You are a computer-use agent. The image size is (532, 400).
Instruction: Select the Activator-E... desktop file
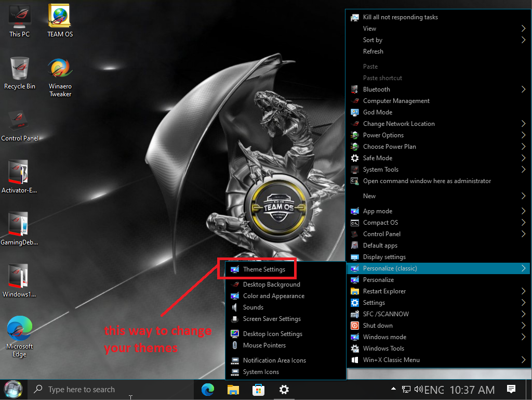tap(19, 176)
